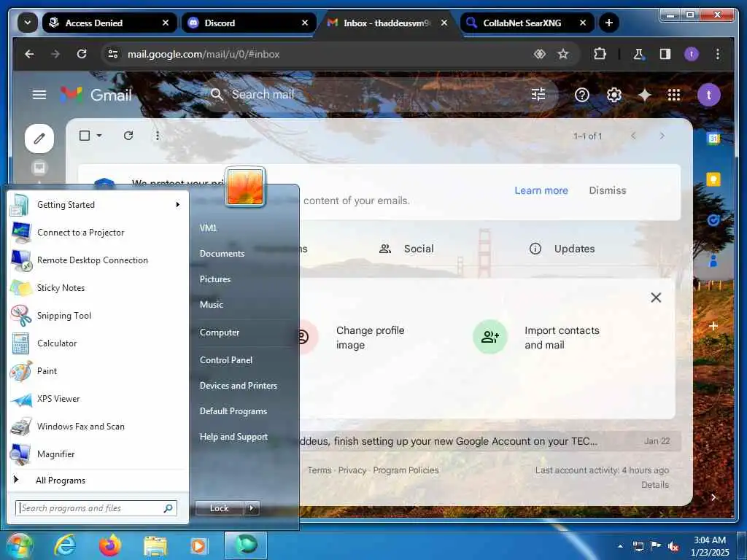Show hidden icons arrow in system tray
The width and height of the screenshot is (747, 560).
pyautogui.click(x=620, y=546)
